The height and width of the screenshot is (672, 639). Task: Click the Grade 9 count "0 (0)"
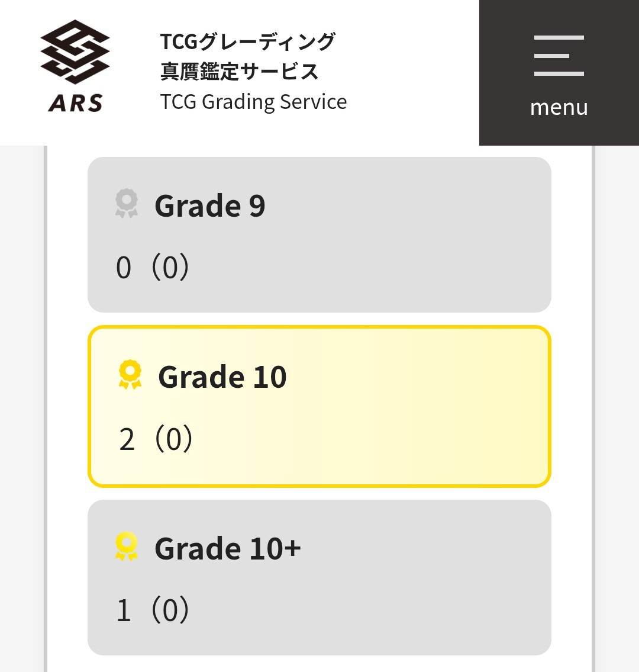coord(153,267)
